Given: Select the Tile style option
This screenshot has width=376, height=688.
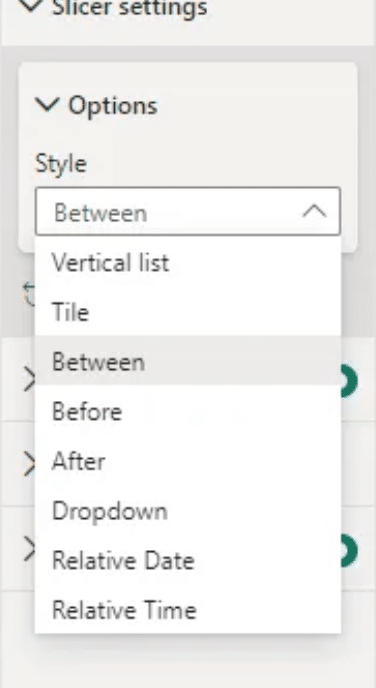Looking at the screenshot, I should 188,312.
